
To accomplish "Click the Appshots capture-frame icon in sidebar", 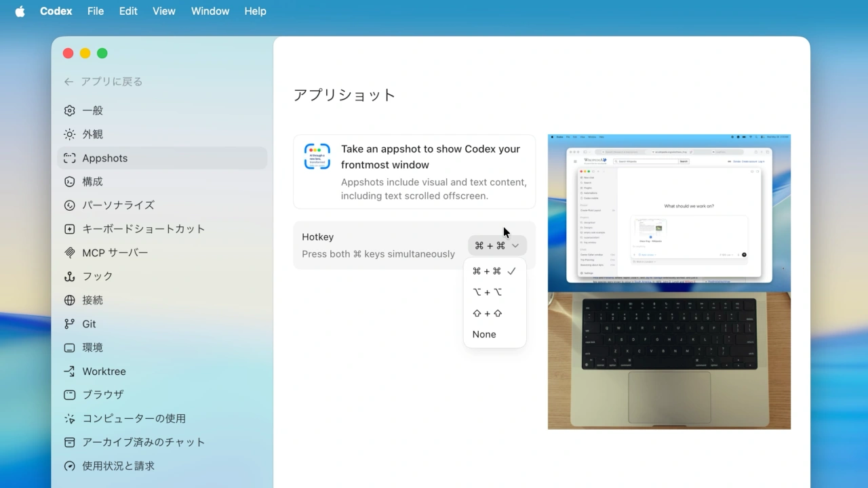I will [69, 158].
